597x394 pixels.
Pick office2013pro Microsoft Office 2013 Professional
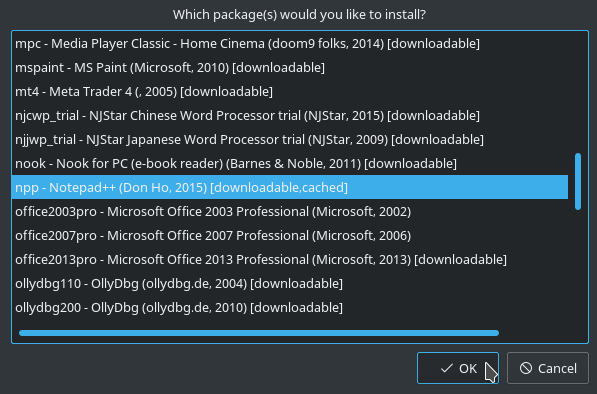point(290,259)
